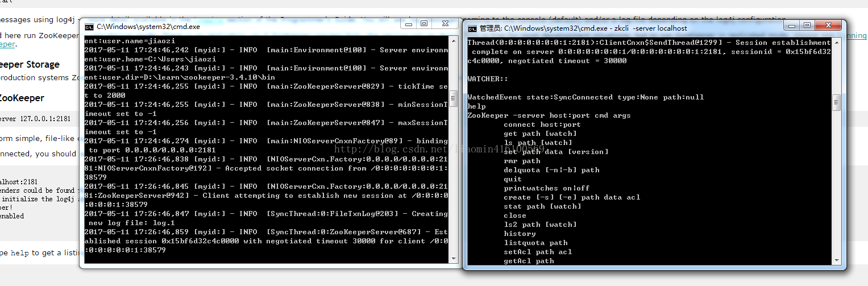Click the 'history' help entry

coord(520,234)
